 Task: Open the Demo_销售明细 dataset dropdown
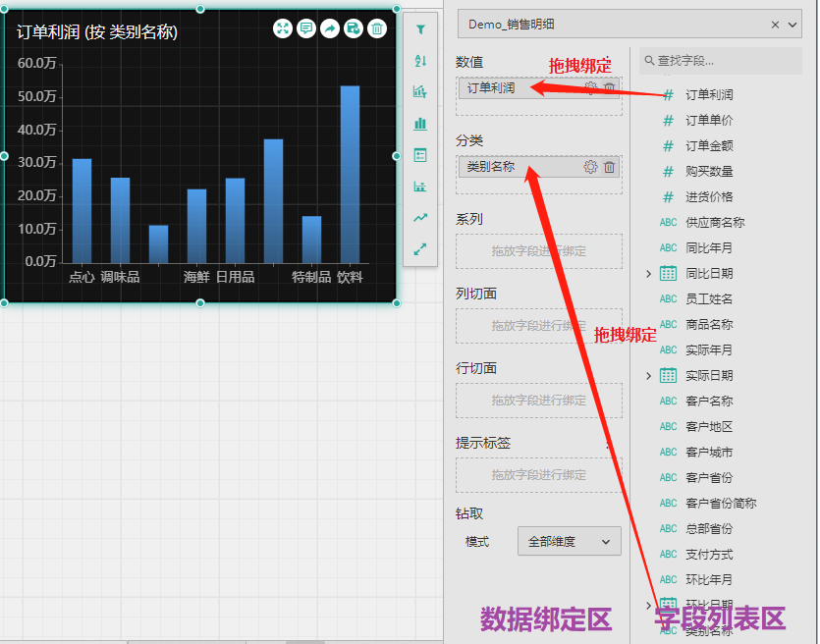click(x=793, y=25)
